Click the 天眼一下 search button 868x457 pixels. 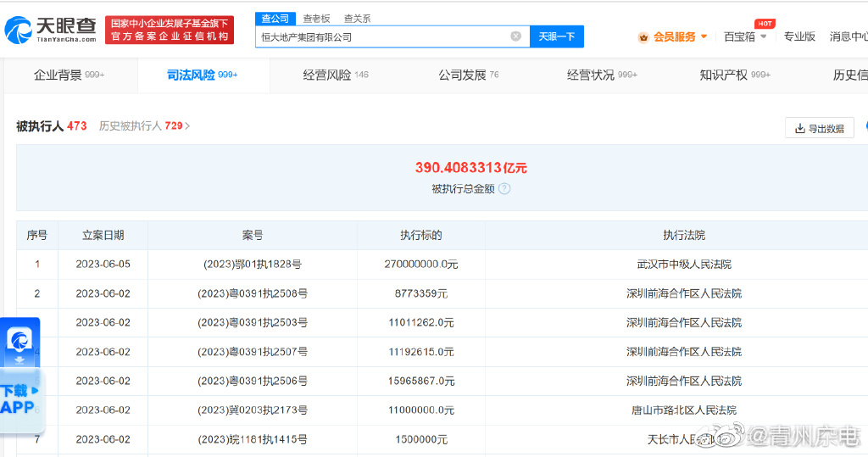[x=556, y=36]
